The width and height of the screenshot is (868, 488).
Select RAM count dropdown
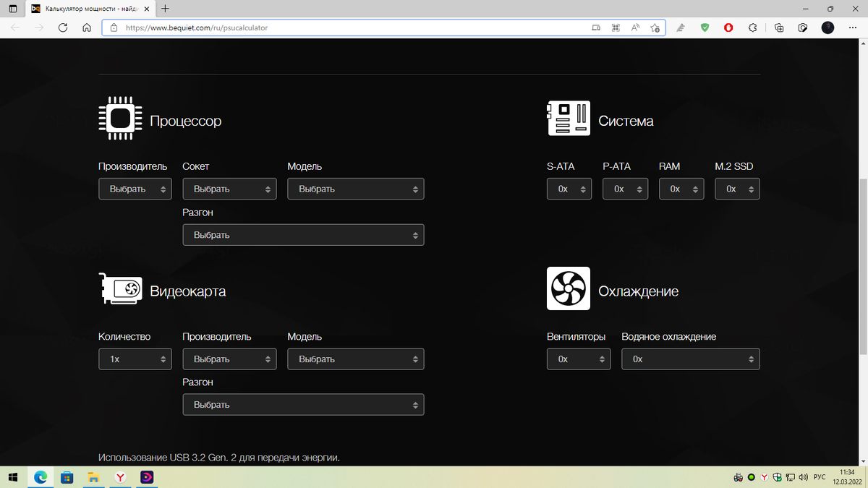(681, 189)
